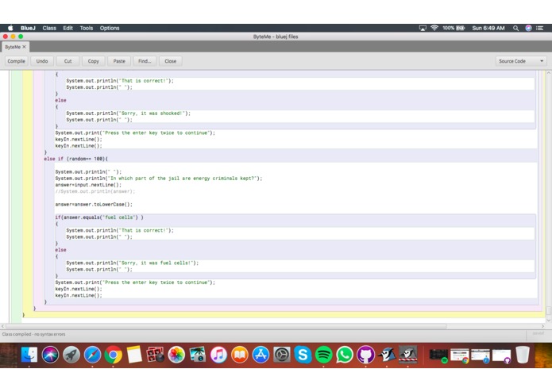Open Google Chrome from the Dock
Screen dimensions: 552x392
point(113,355)
